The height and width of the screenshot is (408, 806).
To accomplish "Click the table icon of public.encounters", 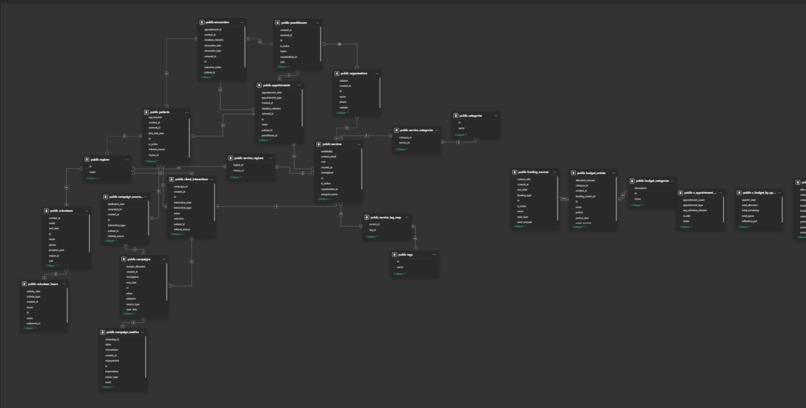I will coord(203,23).
